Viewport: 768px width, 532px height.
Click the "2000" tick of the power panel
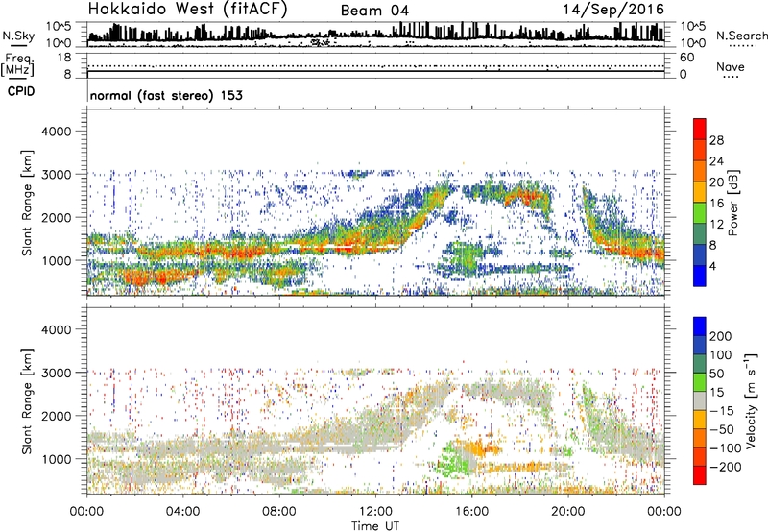[x=57, y=217]
